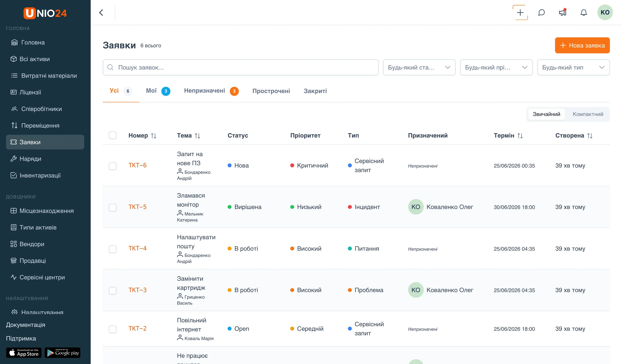Open Заявки in sidebar
Viewport: 622px width, 364px height.
pyautogui.click(x=45, y=142)
